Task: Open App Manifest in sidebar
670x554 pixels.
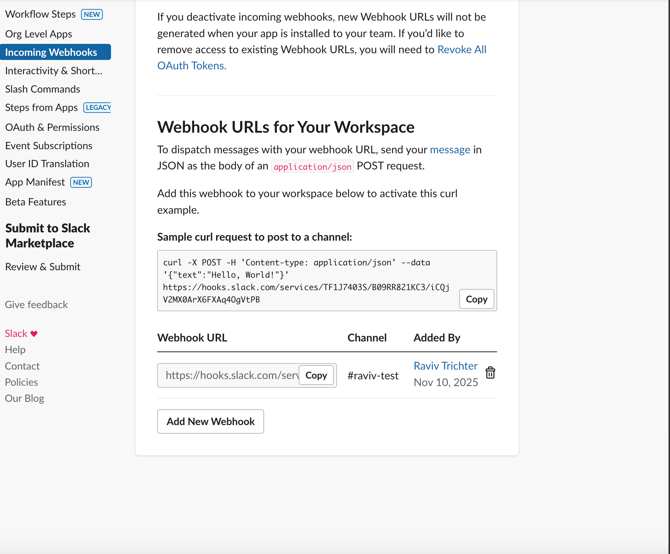Action: point(35,182)
